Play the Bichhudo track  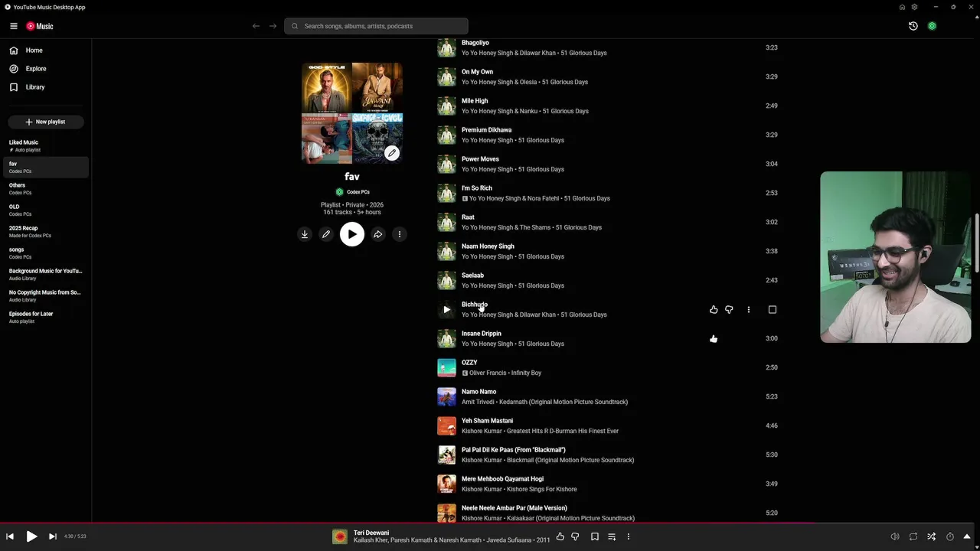[446, 310]
